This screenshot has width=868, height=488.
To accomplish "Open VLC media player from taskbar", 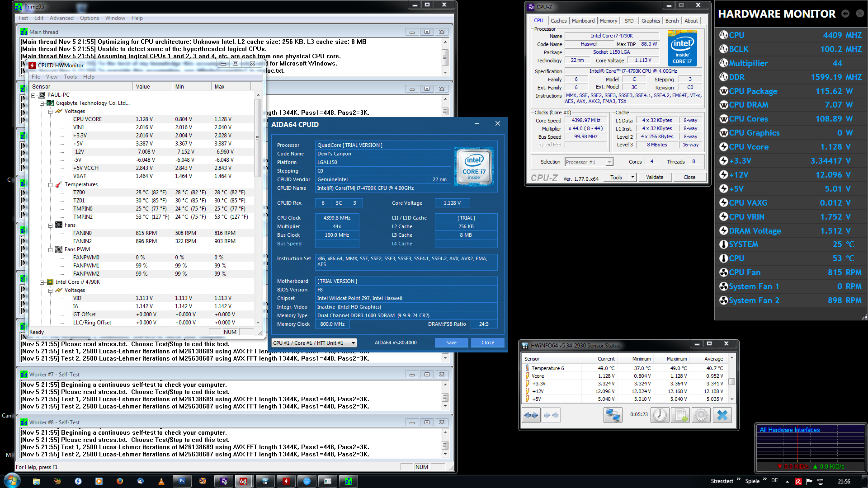I will 161,481.
